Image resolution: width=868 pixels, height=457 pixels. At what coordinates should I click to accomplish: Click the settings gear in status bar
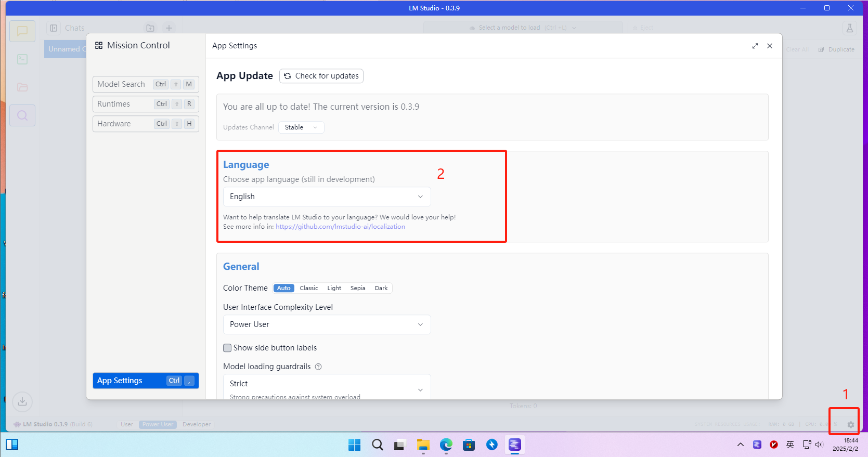click(850, 425)
